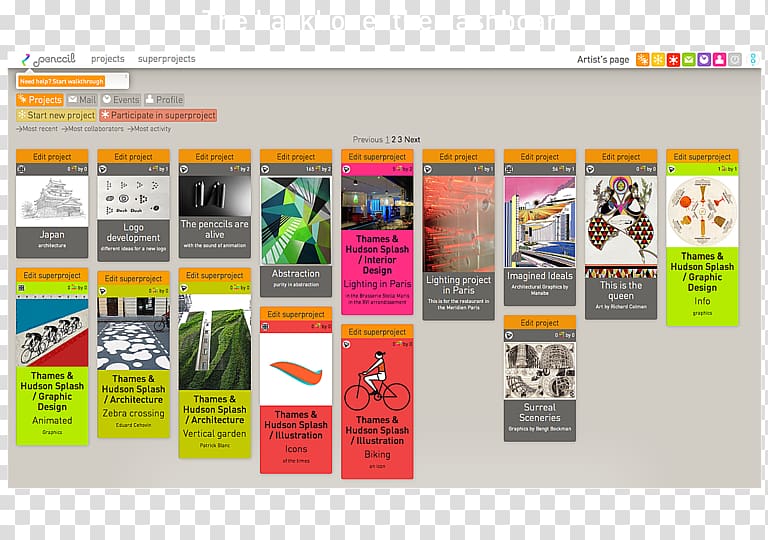Click Edit superproject above the Icons card
Viewport: 768px width, 540px height.
pyautogui.click(x=296, y=314)
